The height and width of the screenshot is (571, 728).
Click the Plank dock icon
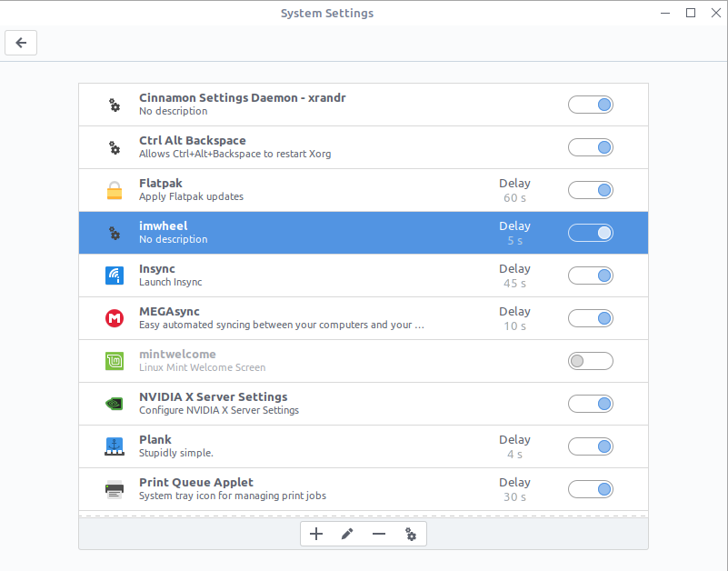coord(115,446)
